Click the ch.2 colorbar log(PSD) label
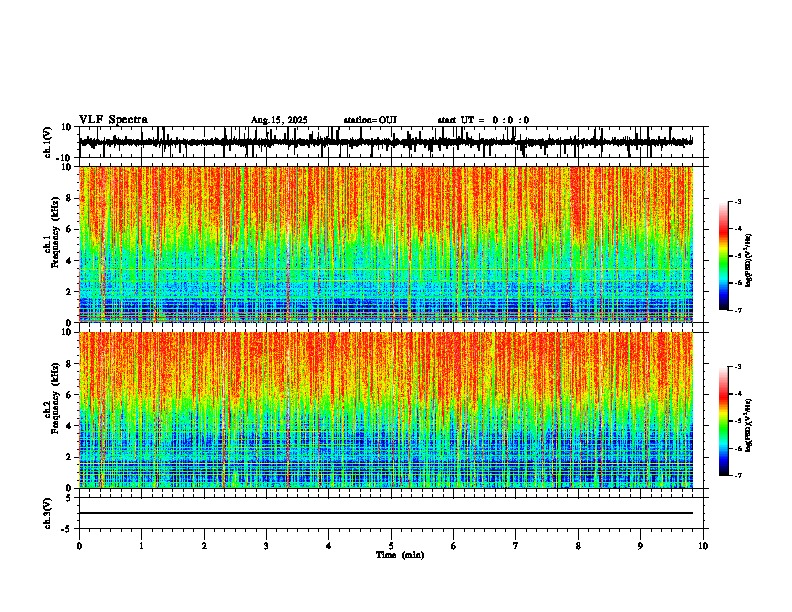 (x=748, y=425)
